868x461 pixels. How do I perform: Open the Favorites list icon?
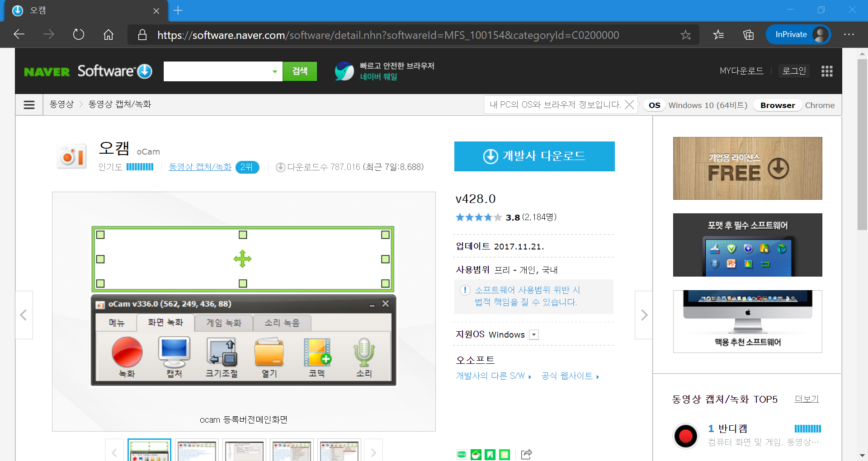coord(718,34)
